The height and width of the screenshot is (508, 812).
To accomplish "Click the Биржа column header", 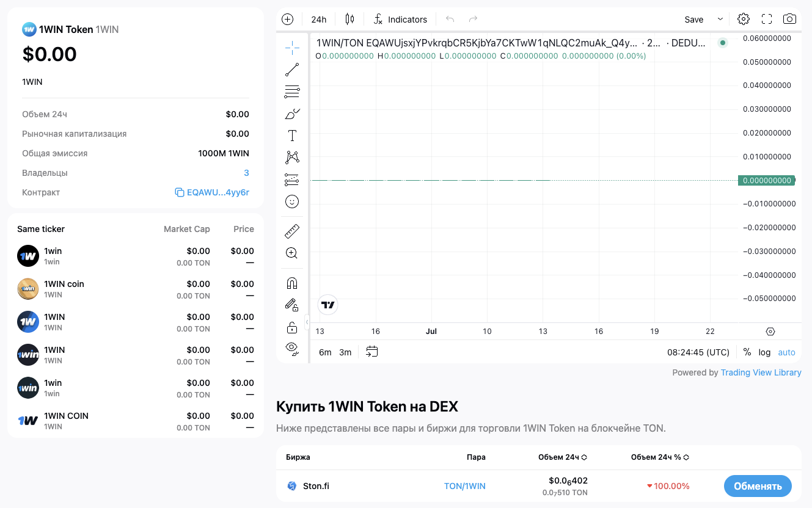I will tap(298, 457).
